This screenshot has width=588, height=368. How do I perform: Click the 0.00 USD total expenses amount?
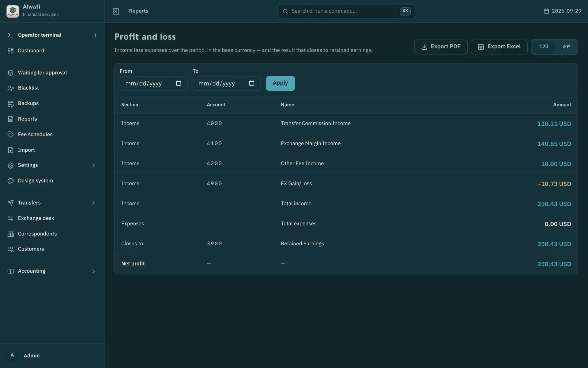[558, 224]
